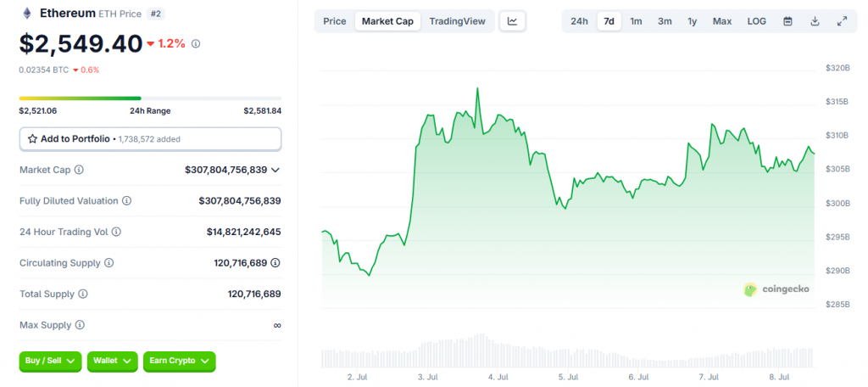The width and height of the screenshot is (868, 387).
Task: Click the $320B axis label
Action: 837,68
